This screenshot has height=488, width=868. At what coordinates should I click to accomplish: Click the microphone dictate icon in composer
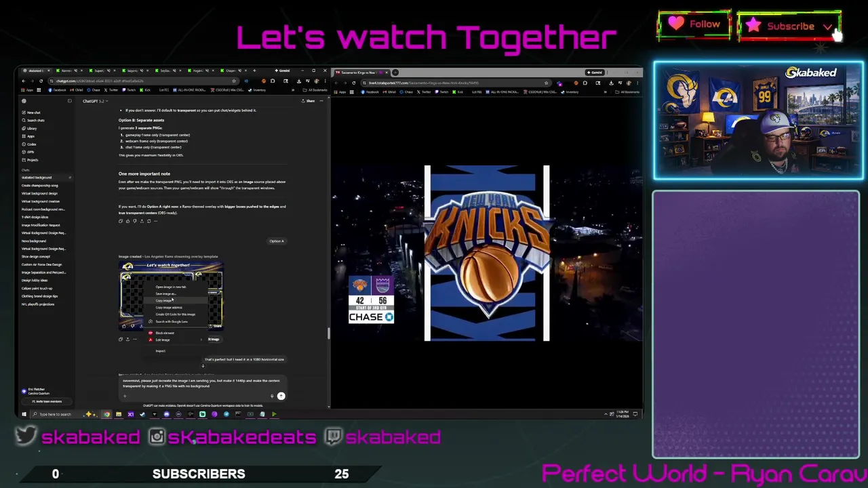[272, 396]
